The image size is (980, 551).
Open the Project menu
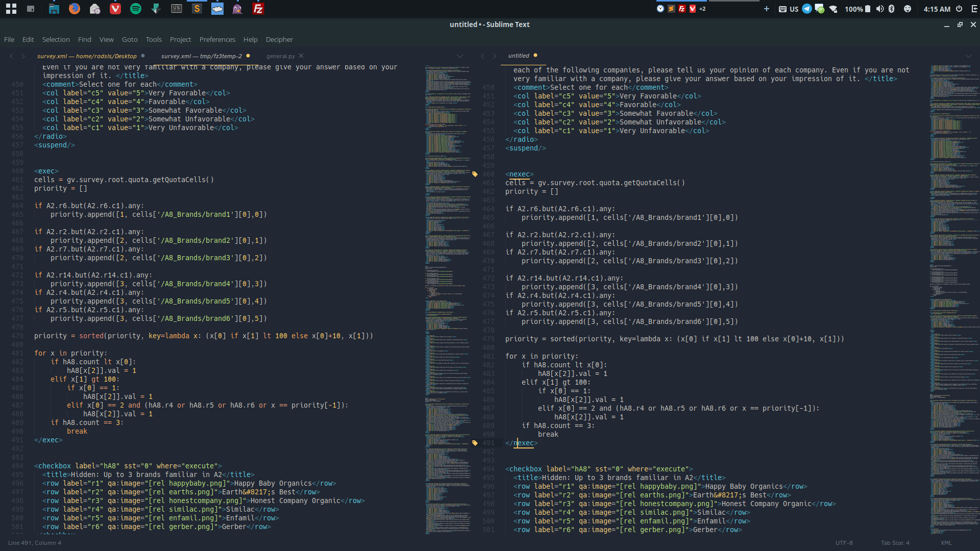(180, 39)
